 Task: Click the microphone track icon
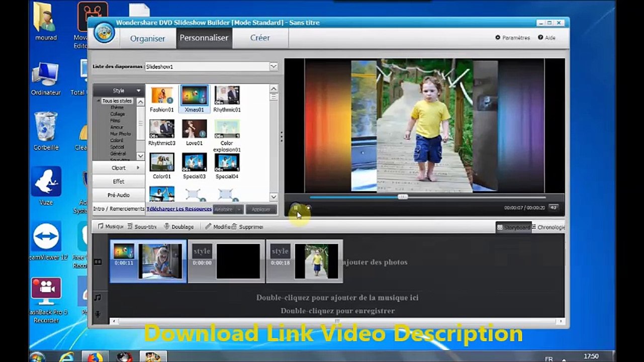[x=98, y=314]
